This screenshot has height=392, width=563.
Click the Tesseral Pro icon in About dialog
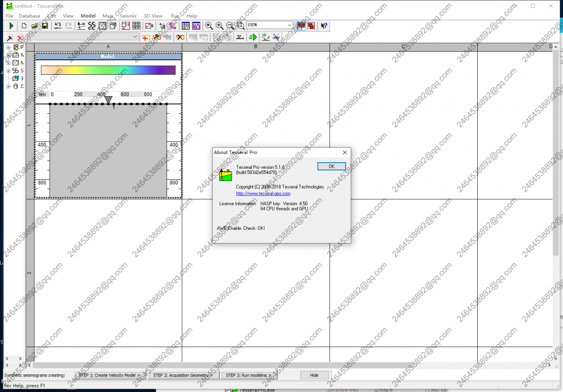pyautogui.click(x=225, y=175)
